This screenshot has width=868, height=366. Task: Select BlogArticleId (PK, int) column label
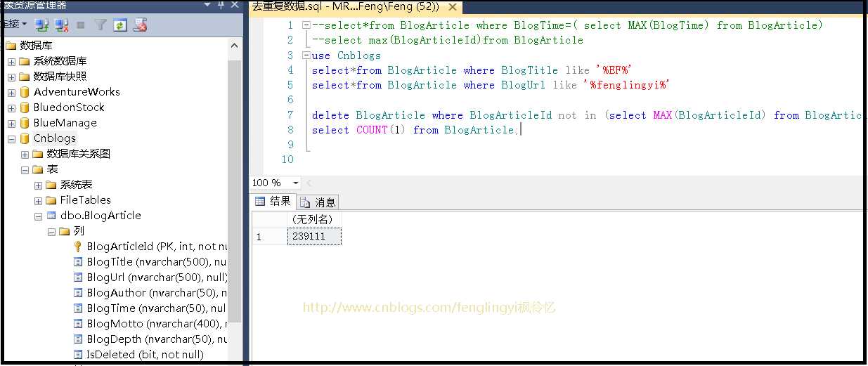(x=157, y=247)
